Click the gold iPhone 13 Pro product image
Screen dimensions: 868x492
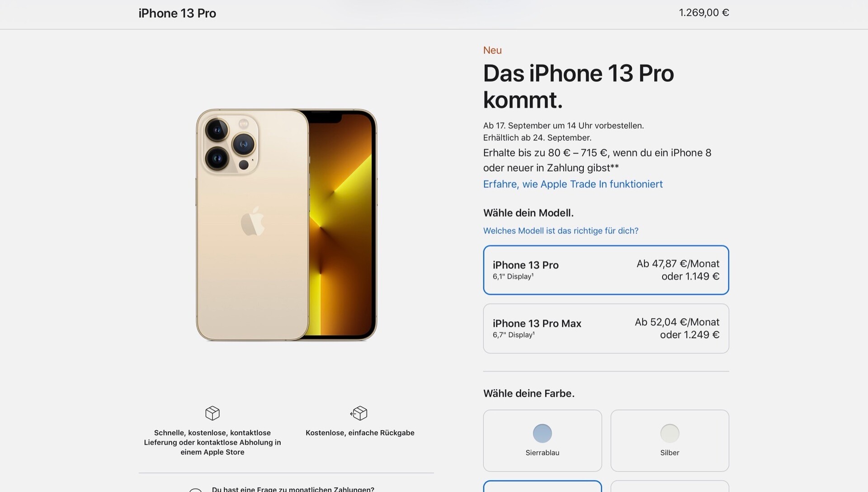(x=286, y=225)
